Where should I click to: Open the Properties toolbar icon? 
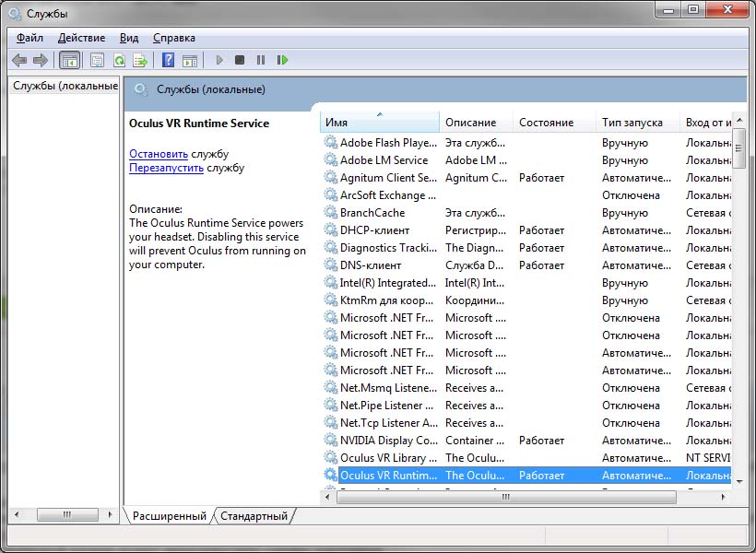[98, 60]
